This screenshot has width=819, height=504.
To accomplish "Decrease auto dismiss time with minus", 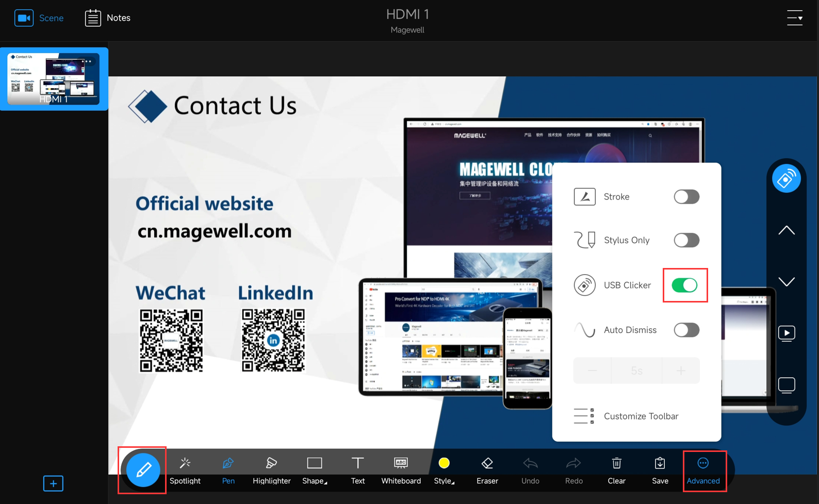I will (x=592, y=371).
